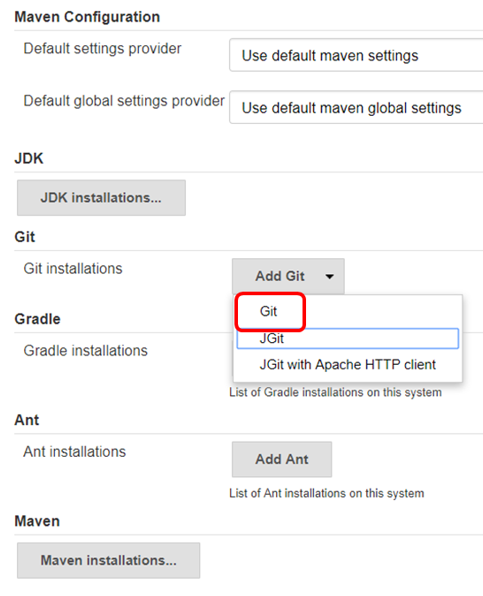Open the Default global settings provider dropdown
The image size is (483, 596).
click(356, 107)
